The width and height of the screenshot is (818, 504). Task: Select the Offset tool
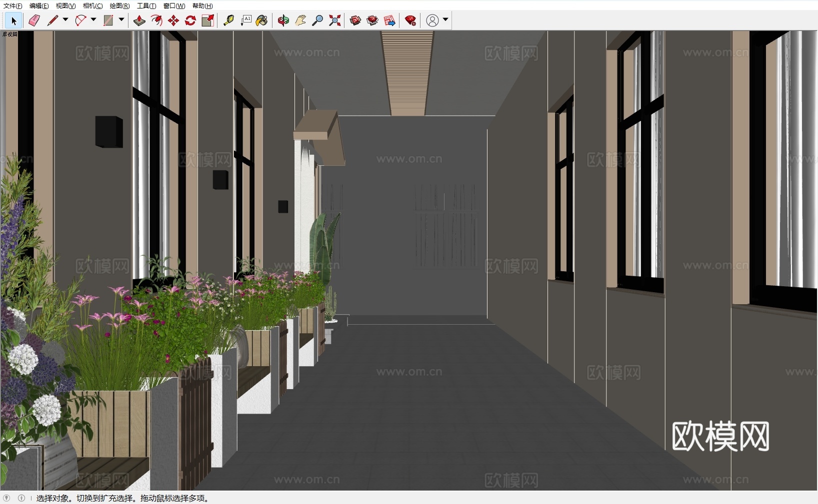coord(156,20)
